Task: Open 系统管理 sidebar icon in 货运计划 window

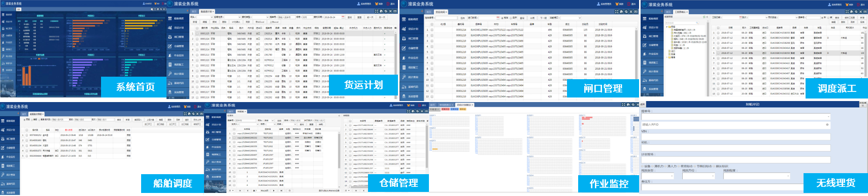Action: (171, 92)
